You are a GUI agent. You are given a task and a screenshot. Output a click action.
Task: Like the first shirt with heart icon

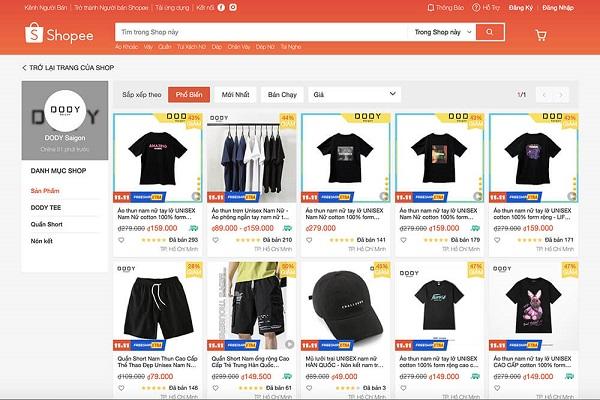[121, 240]
